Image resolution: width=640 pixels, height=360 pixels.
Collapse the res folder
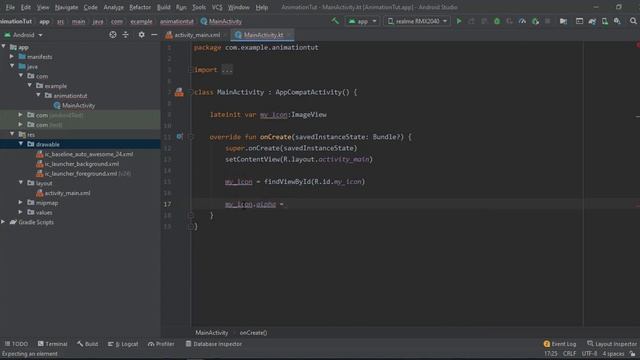(x=12, y=134)
